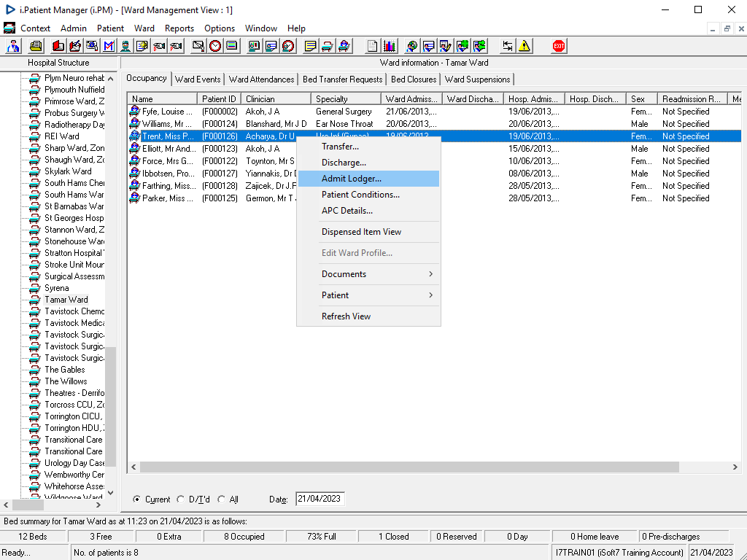Viewport: 747px width, 560px height.
Task: Click the pointing hand P toolbar icon
Action: (176, 46)
